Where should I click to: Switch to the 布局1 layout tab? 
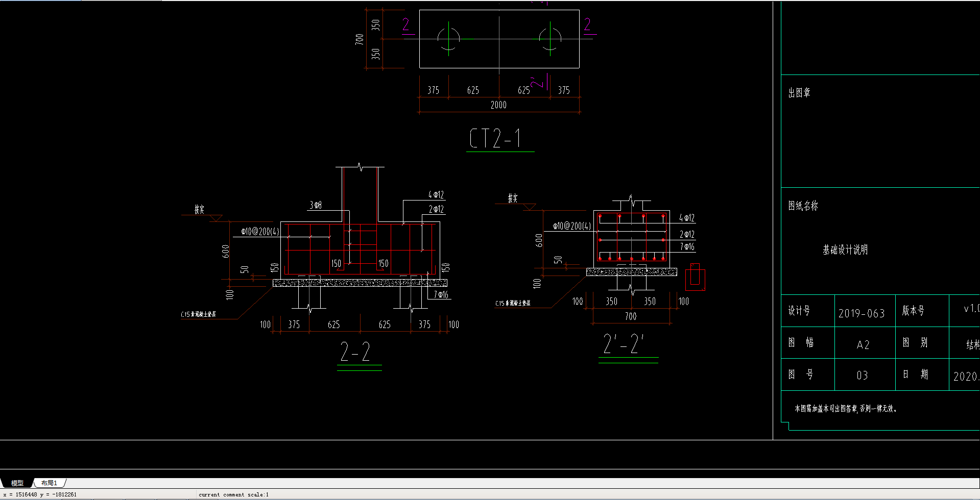point(50,483)
